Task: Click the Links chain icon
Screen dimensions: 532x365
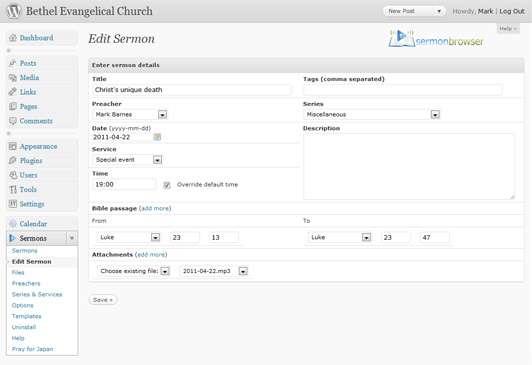Action: (x=13, y=92)
